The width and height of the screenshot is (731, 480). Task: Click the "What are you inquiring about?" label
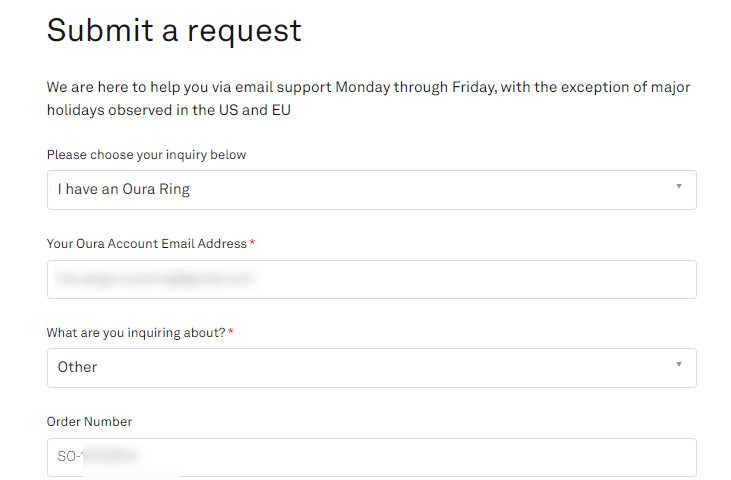click(x=136, y=333)
